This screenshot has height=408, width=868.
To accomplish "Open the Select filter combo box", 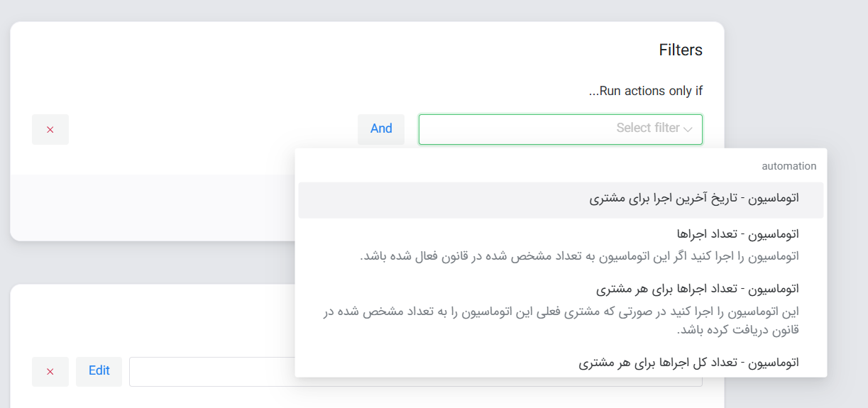I will (561, 129).
